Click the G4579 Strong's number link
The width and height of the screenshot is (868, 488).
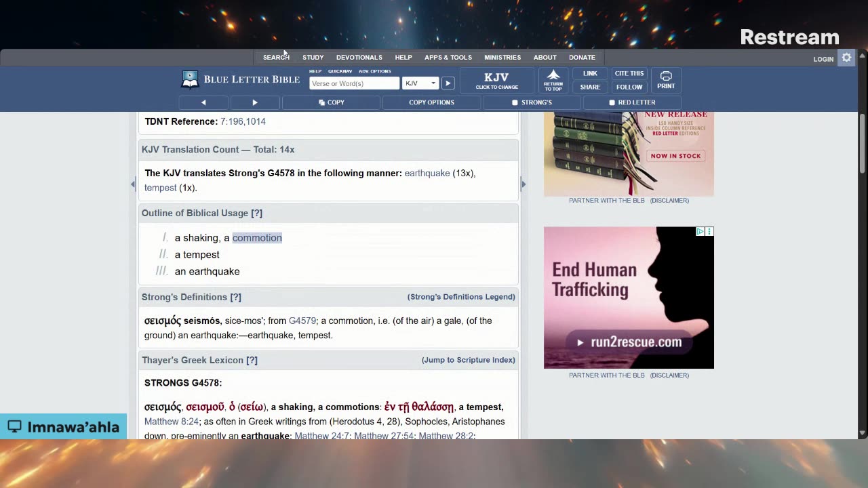[302, 321]
